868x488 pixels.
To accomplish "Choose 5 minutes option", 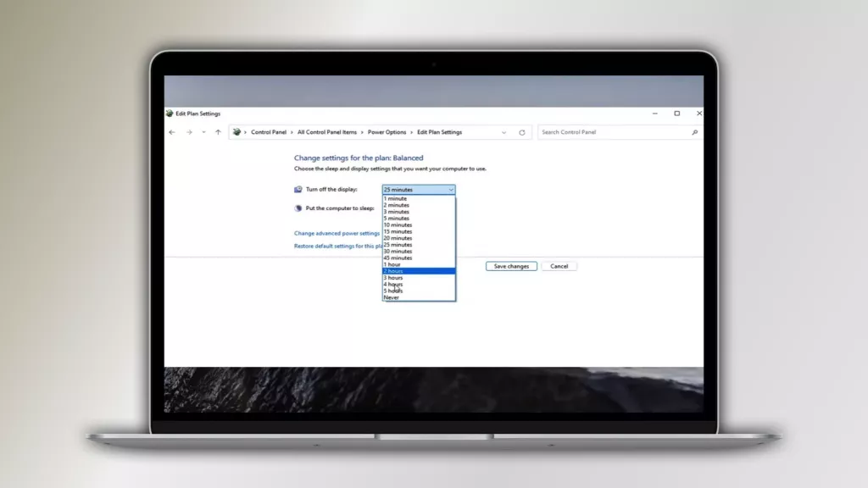I will 419,219.
